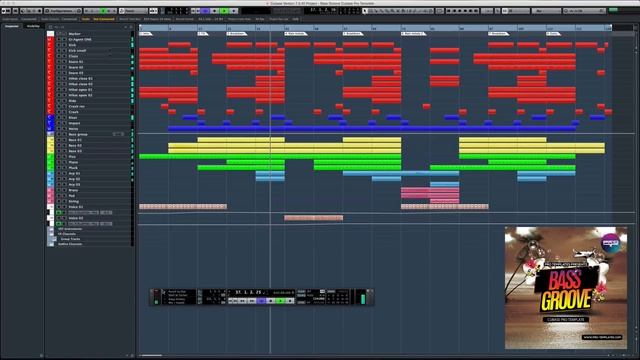The width and height of the screenshot is (640, 360).
Task: Jump to the Intro marker
Action: click(145, 33)
